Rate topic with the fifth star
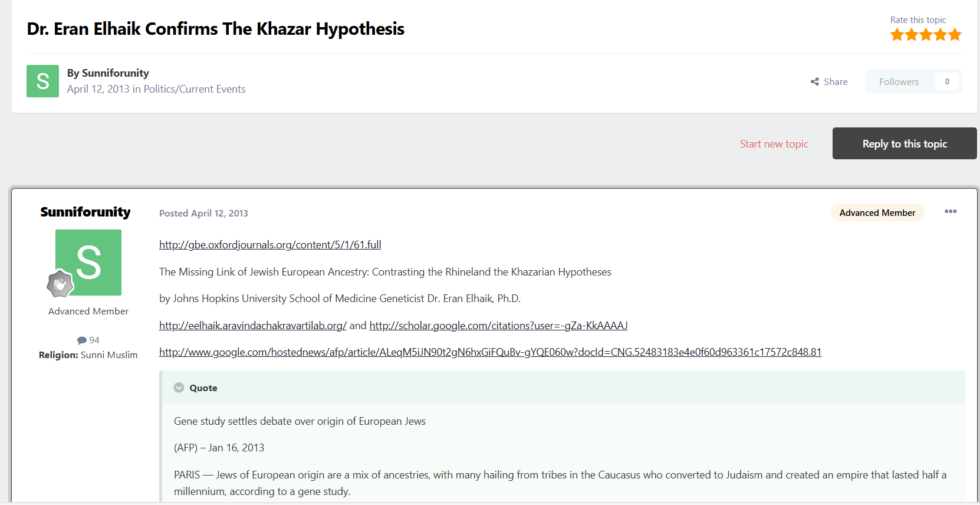Viewport: 980px width, 505px height. (955, 35)
